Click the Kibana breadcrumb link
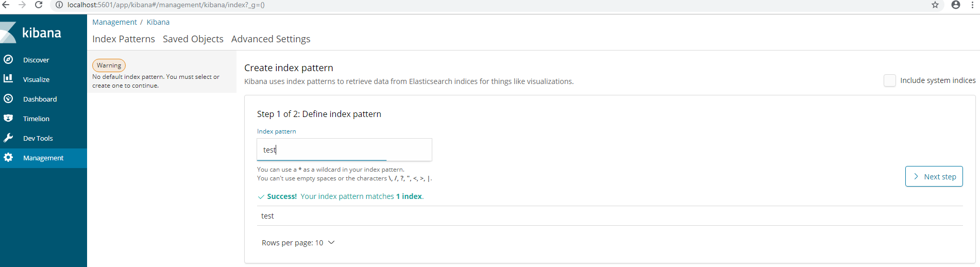 pyautogui.click(x=158, y=22)
